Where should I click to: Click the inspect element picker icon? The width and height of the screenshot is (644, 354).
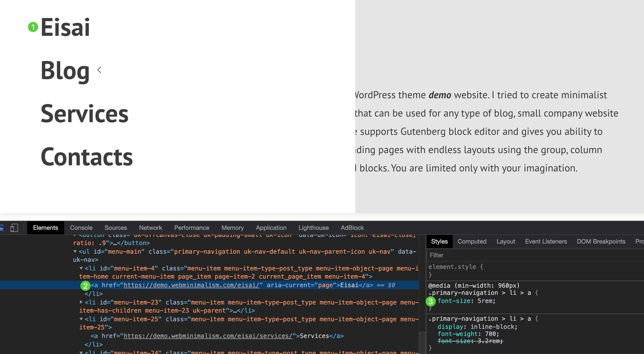pos(2,228)
